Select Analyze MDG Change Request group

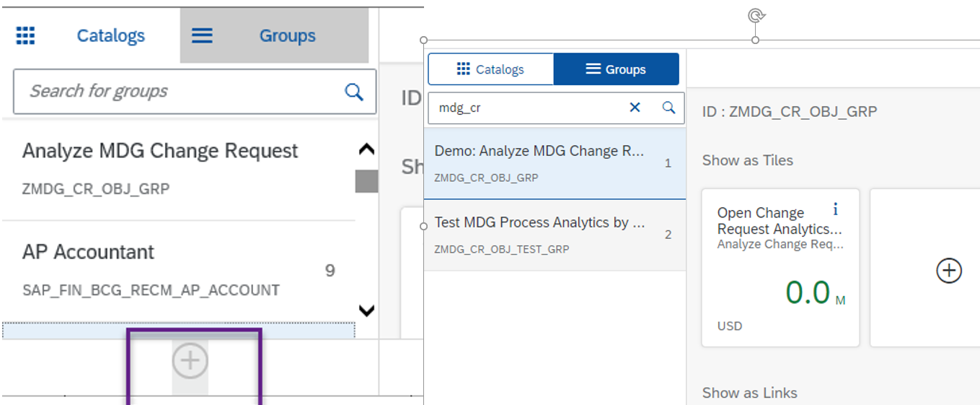click(x=160, y=167)
